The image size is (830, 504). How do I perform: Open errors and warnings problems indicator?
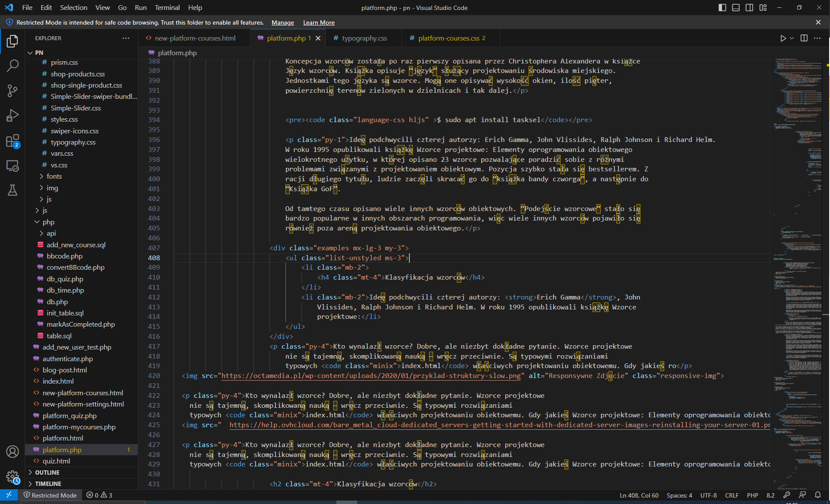point(99,495)
